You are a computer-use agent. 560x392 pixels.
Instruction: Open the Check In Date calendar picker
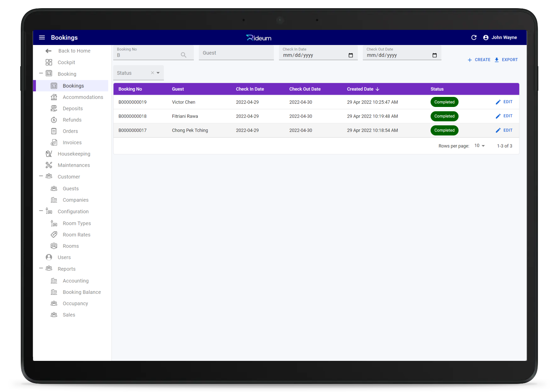point(351,55)
